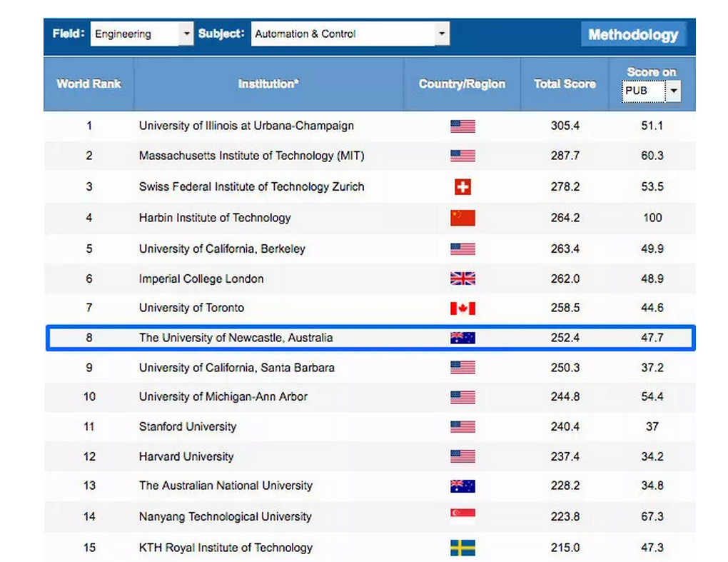The image size is (728, 562).
Task: Open the Field dropdown showing Engineering
Action: tap(141, 34)
